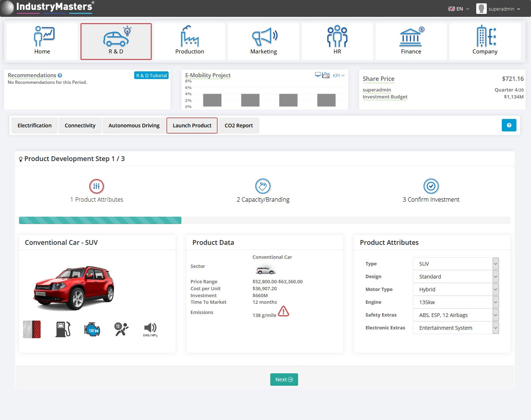Expand the Safety Extras dropdown
531x420 pixels.
[x=456, y=315]
